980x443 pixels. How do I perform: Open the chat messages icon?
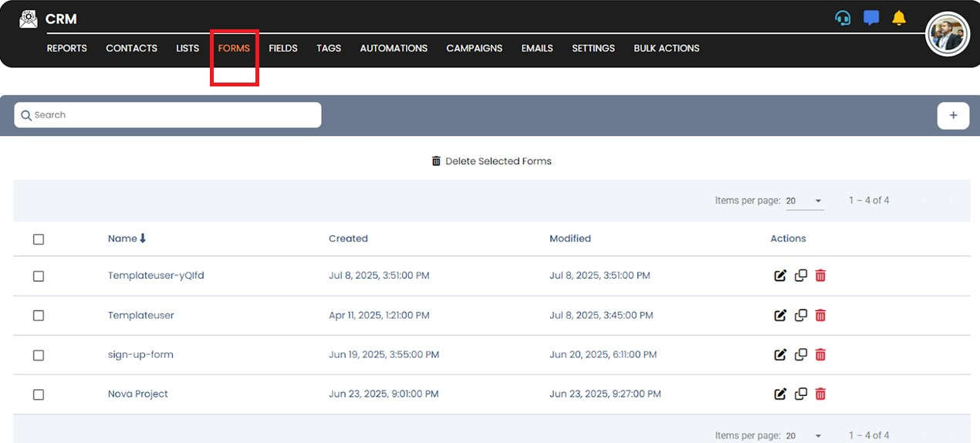click(x=871, y=18)
